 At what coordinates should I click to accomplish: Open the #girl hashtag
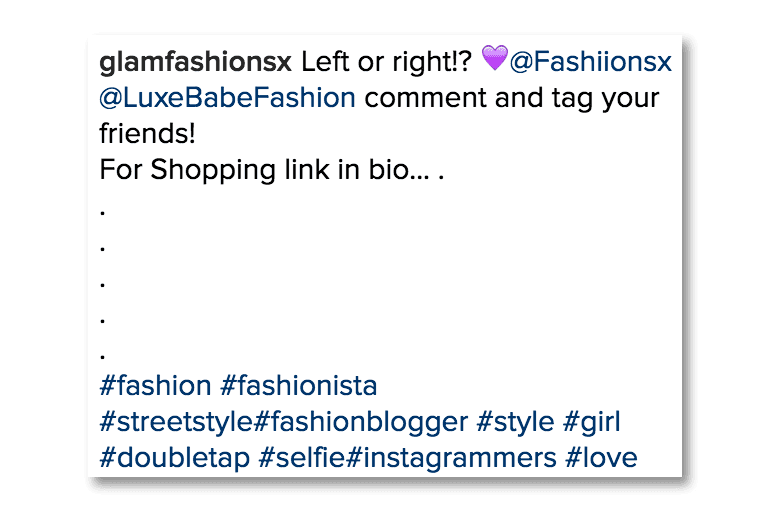591,422
